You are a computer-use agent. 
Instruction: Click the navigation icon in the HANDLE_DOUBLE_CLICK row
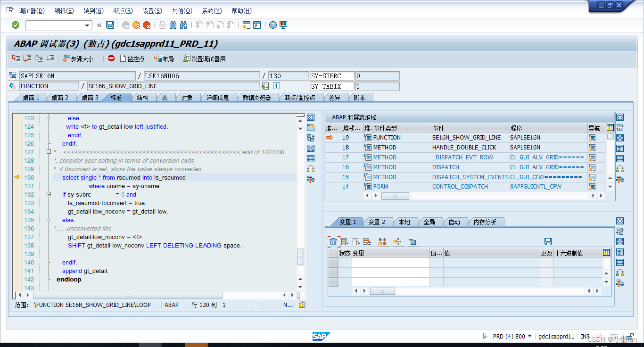[592, 148]
